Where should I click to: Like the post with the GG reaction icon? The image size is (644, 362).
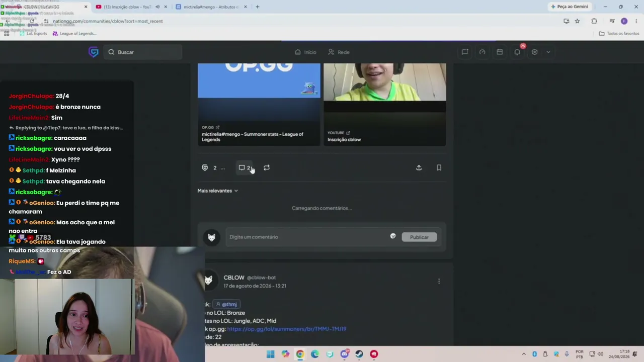coord(205,167)
